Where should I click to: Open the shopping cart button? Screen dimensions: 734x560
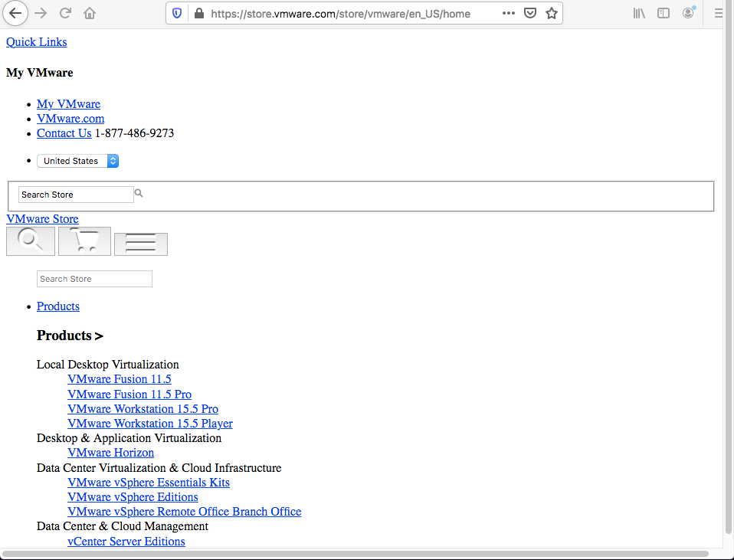tap(85, 241)
